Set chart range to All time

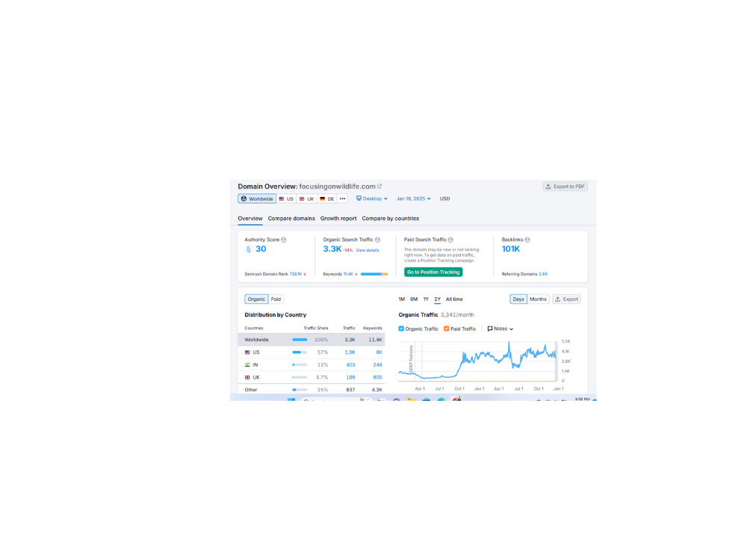pyautogui.click(x=454, y=299)
